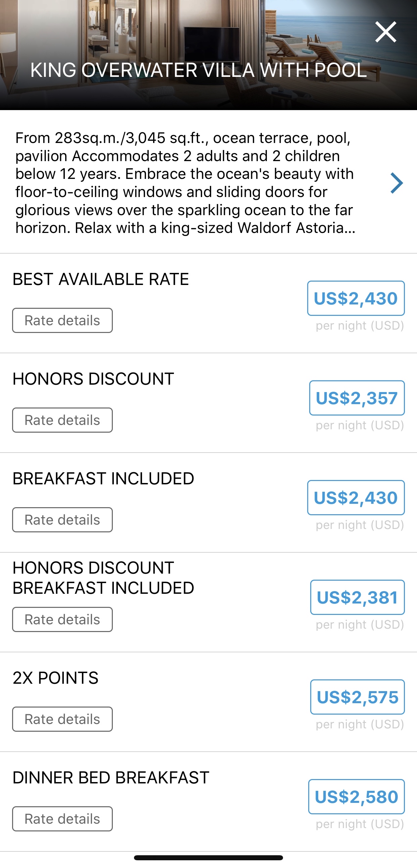Select the US$2,430 Breakfast Included price
417x868 pixels.
[x=356, y=498]
